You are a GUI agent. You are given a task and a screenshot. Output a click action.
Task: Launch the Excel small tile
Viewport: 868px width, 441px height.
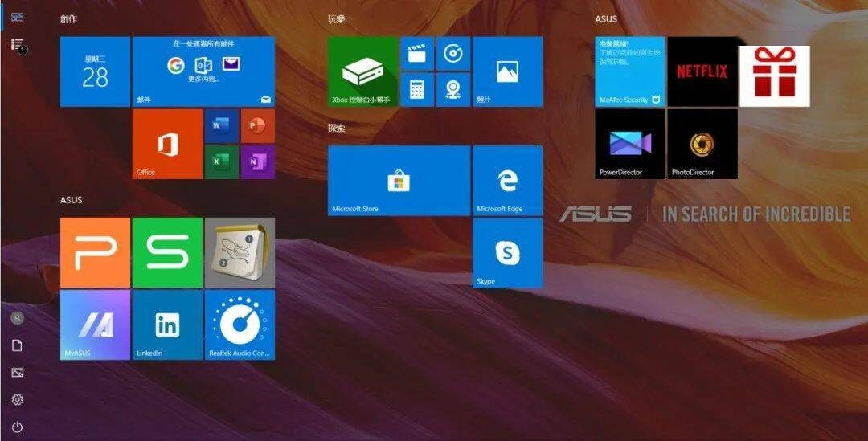(x=222, y=162)
